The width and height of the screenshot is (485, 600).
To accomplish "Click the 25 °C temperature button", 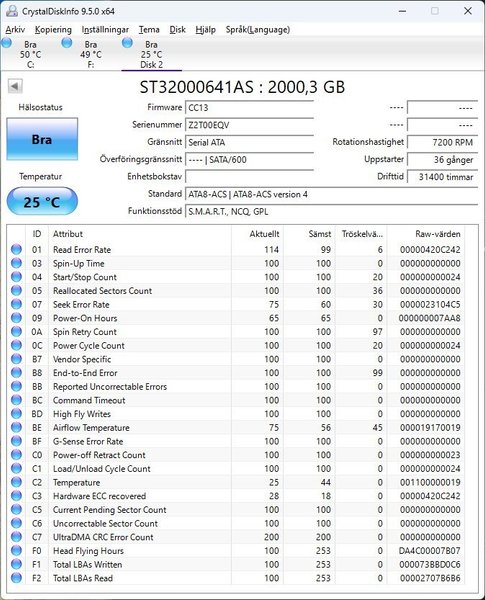I will [x=42, y=201].
